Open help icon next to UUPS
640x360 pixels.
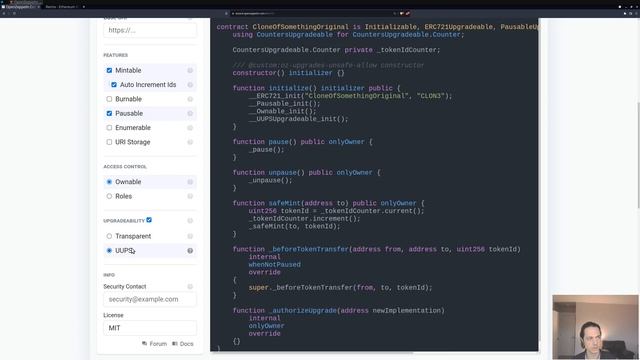(190, 251)
